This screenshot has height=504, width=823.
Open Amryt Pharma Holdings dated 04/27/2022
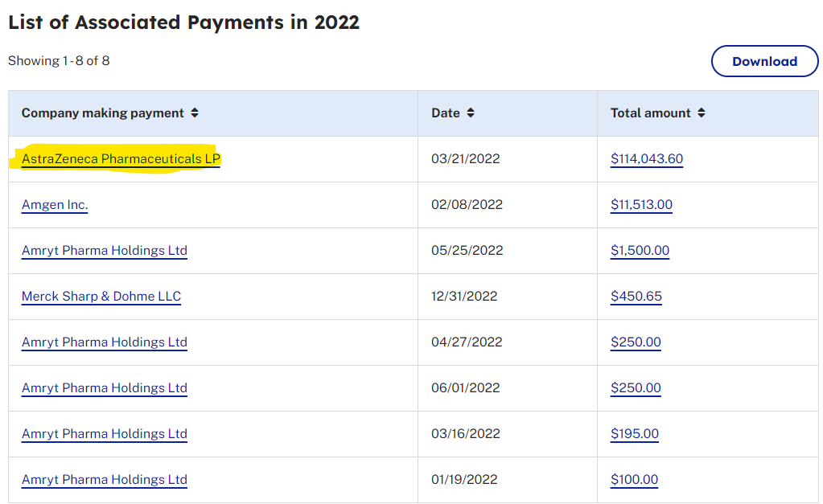pos(105,342)
